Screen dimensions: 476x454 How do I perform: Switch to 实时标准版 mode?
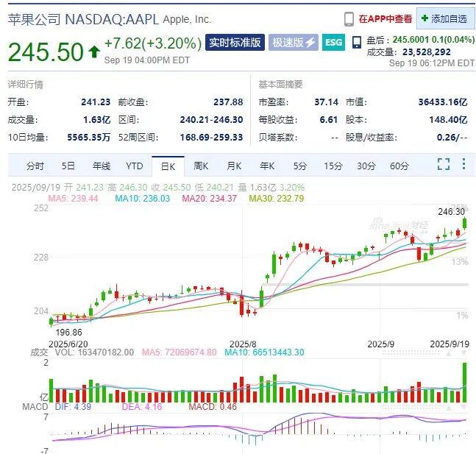click(x=235, y=42)
